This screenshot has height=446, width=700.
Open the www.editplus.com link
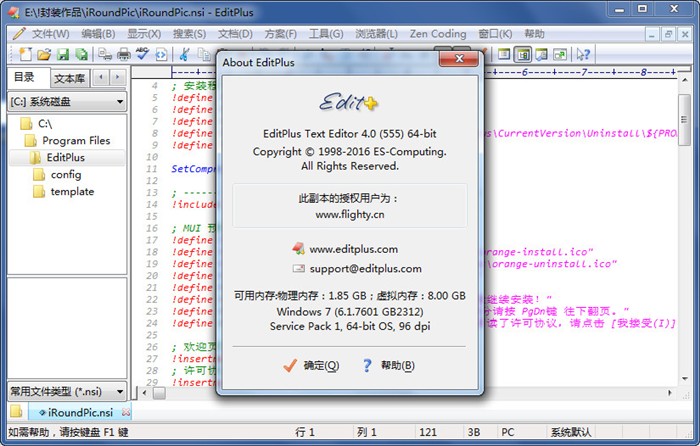tap(354, 249)
